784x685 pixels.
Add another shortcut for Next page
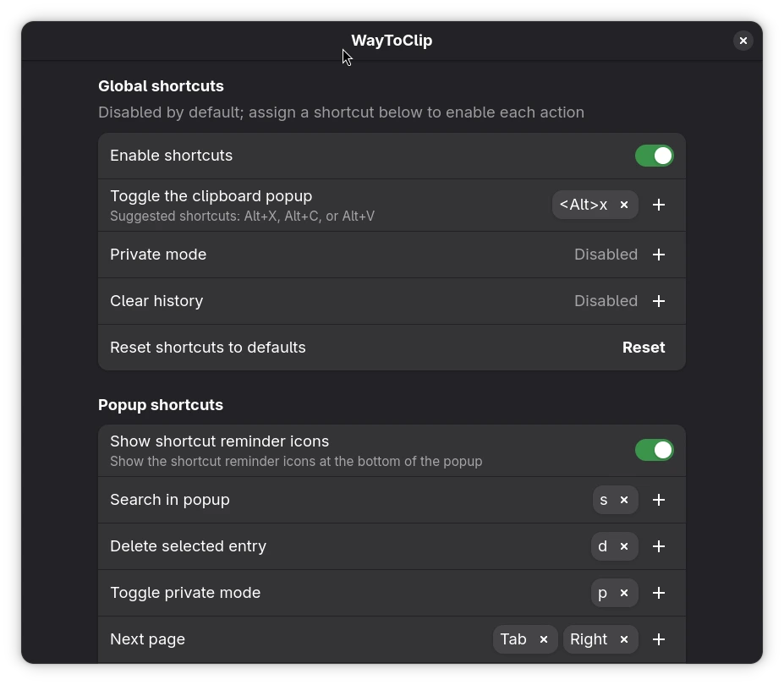coord(659,639)
